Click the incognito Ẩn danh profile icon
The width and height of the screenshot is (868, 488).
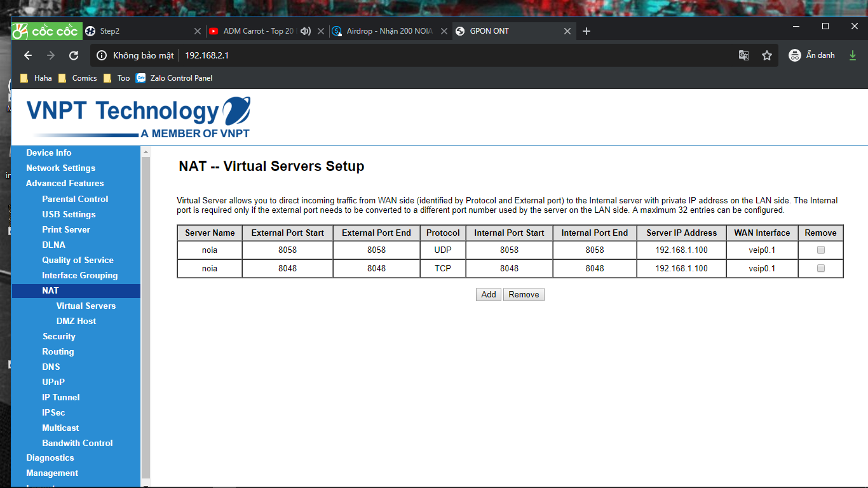[x=795, y=55]
